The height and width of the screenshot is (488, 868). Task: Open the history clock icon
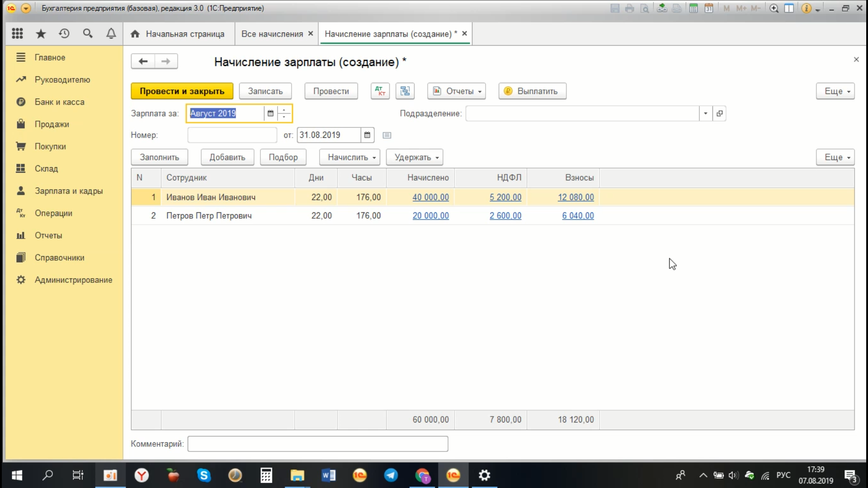click(x=64, y=33)
